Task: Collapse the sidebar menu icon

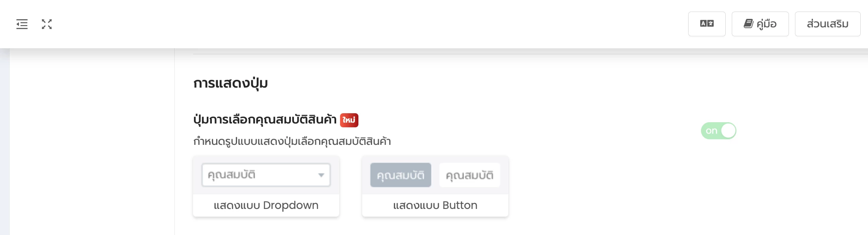Action: click(22, 24)
